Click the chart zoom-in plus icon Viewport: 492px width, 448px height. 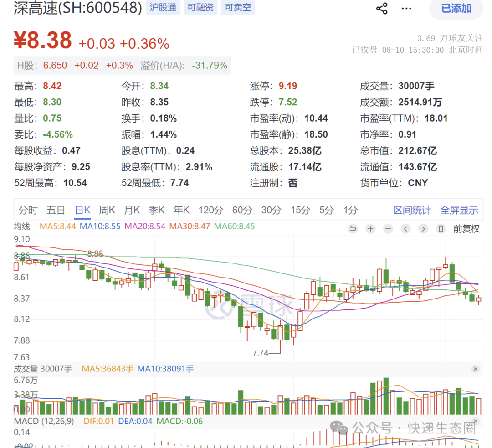click(370, 229)
